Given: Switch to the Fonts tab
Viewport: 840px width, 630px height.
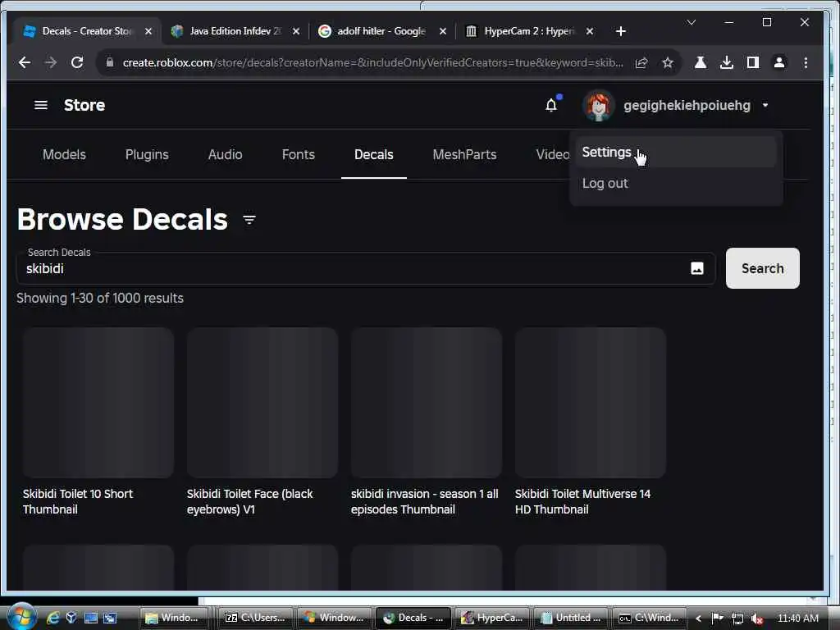Looking at the screenshot, I should click(x=299, y=154).
